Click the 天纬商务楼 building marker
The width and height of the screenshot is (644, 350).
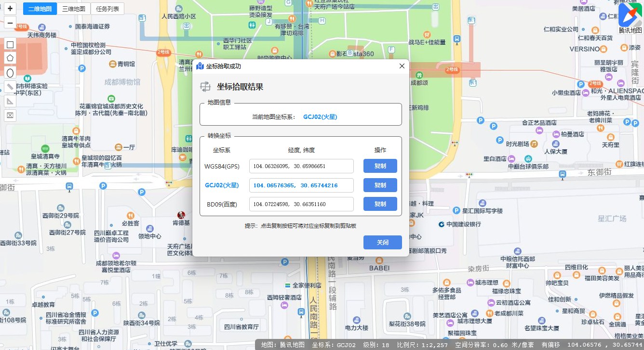(41, 27)
